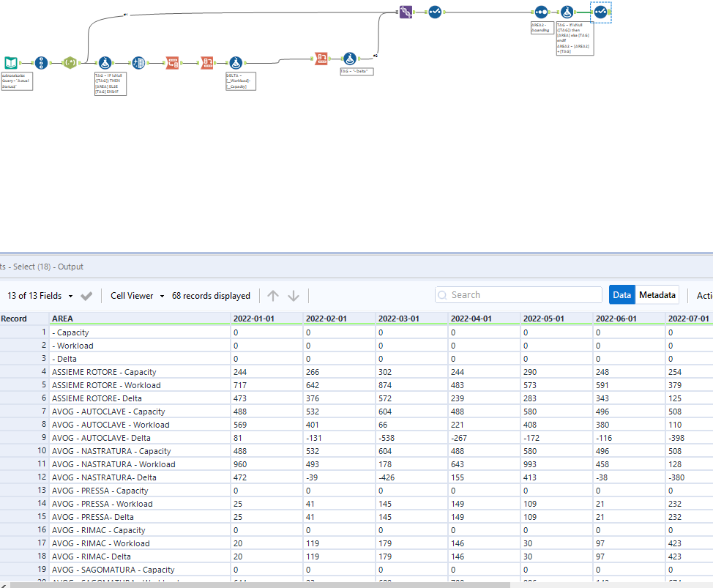Keep the Data view button active
This screenshot has height=588, width=713.
tap(621, 294)
